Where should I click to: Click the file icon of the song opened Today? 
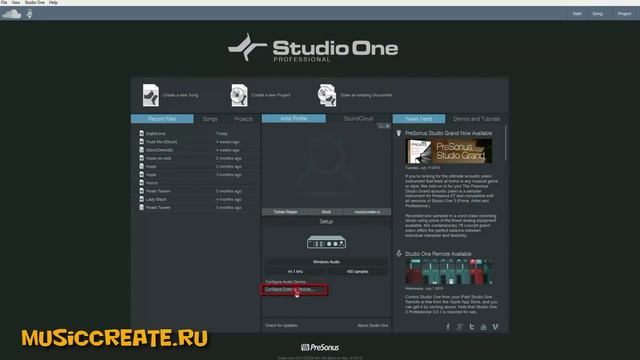point(142,133)
